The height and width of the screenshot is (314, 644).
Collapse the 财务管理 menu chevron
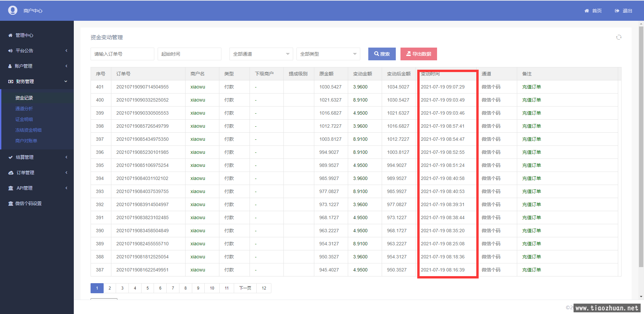66,81
